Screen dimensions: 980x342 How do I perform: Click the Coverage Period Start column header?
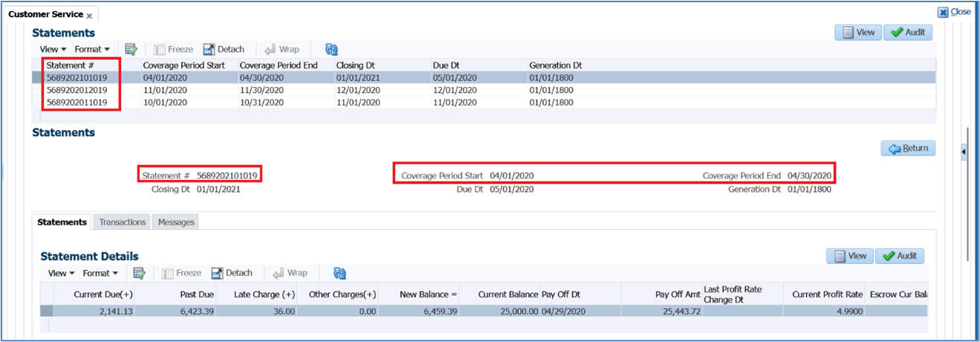(184, 65)
